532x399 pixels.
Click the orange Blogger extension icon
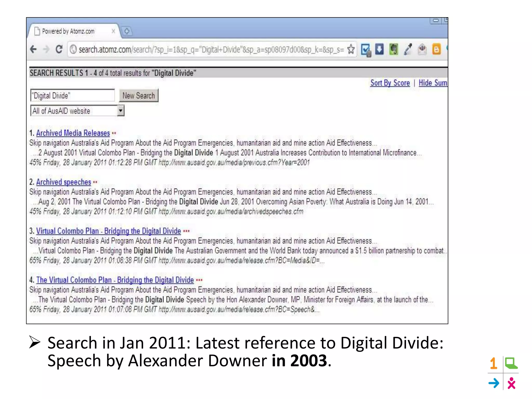click(436, 49)
